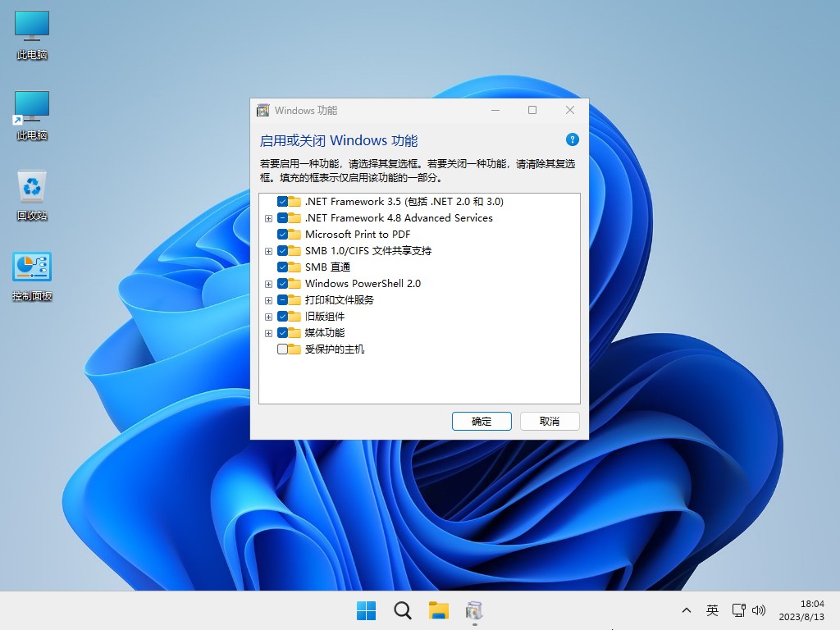Open the Start menu
The image size is (840, 630).
pos(367,610)
